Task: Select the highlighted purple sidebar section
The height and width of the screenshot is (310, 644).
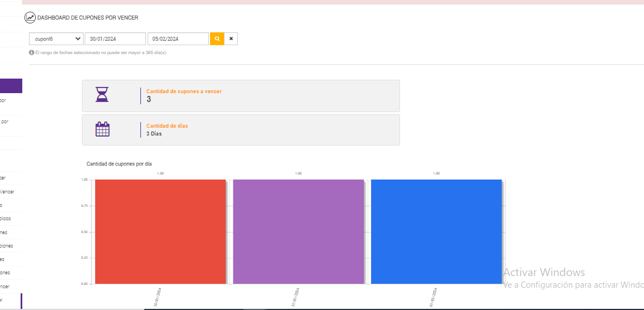Action: tap(11, 86)
